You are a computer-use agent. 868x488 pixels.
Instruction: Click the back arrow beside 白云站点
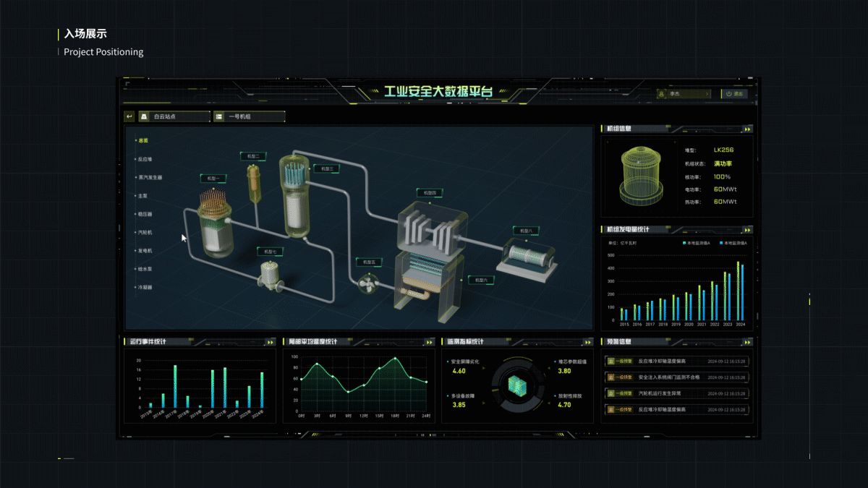(129, 116)
